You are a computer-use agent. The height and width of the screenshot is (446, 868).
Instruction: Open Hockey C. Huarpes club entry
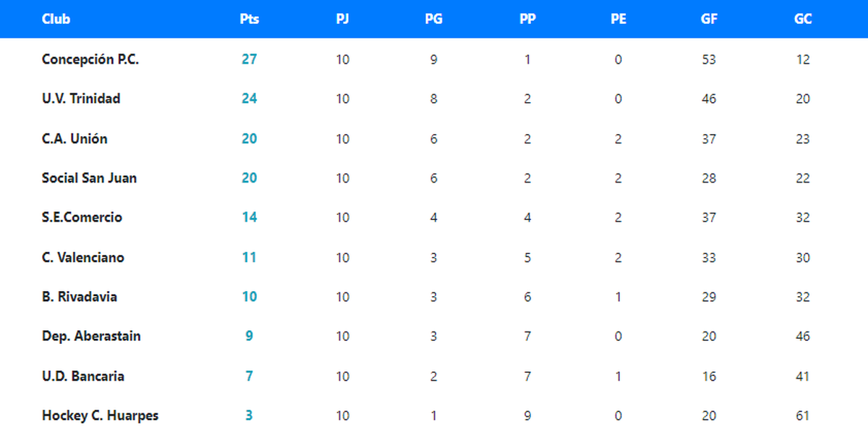[x=100, y=416]
